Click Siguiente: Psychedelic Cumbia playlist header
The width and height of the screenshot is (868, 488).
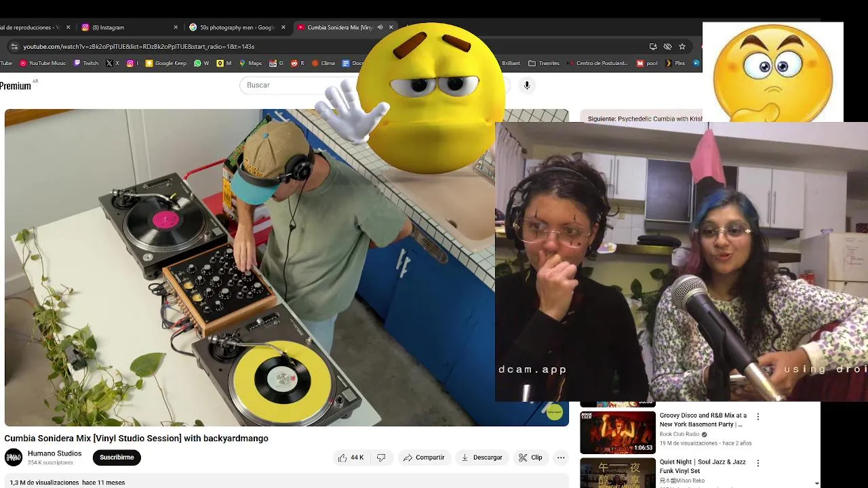point(645,119)
